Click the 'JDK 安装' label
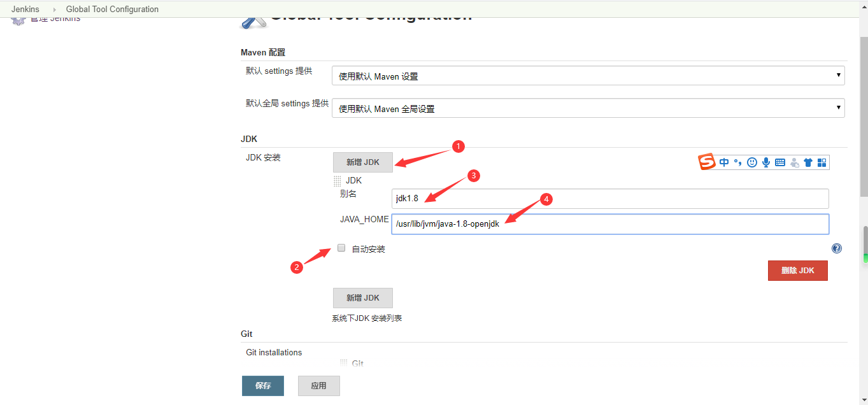The width and height of the screenshot is (868, 405). (263, 158)
